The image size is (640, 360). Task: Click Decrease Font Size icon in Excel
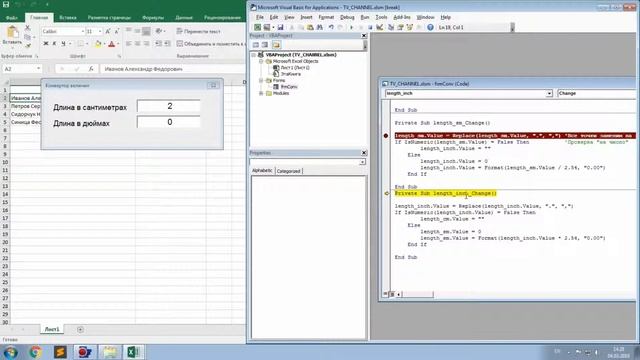pyautogui.click(x=117, y=31)
